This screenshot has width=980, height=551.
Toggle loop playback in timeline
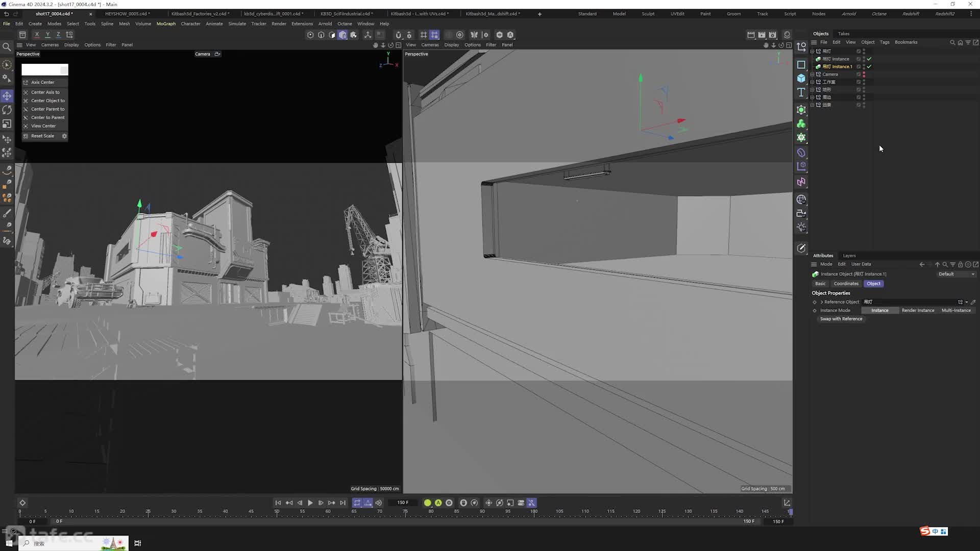click(357, 503)
